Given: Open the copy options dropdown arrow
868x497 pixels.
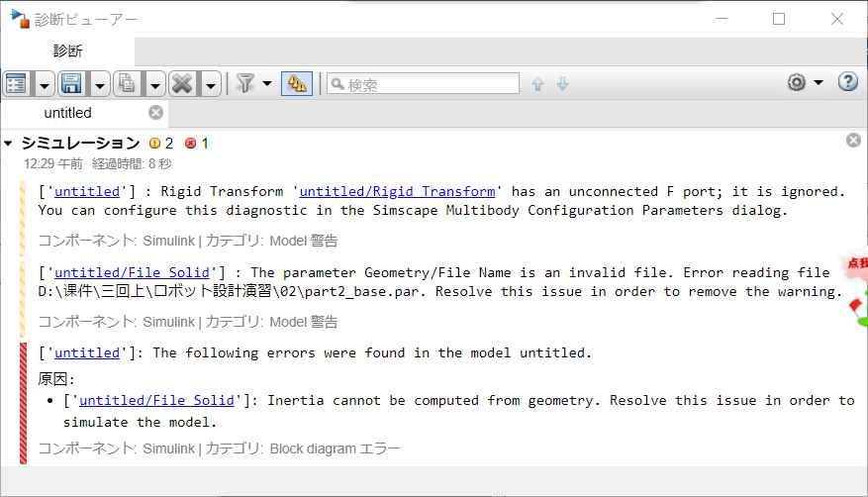Looking at the screenshot, I should tap(155, 85).
